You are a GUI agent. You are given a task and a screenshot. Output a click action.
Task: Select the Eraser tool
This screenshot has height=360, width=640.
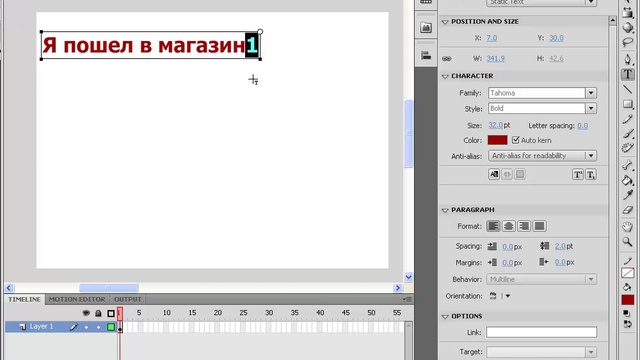pyautogui.click(x=627, y=210)
